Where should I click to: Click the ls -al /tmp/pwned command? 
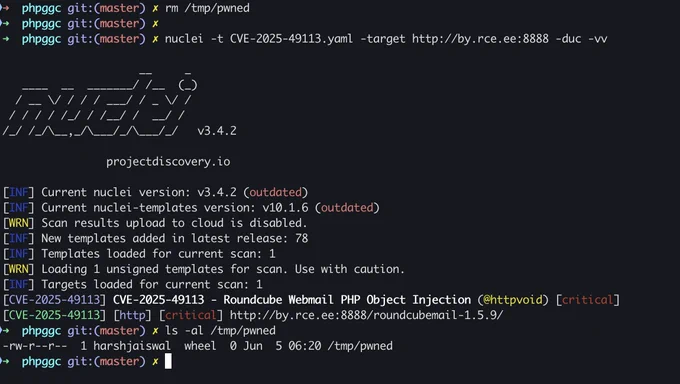tap(220, 331)
